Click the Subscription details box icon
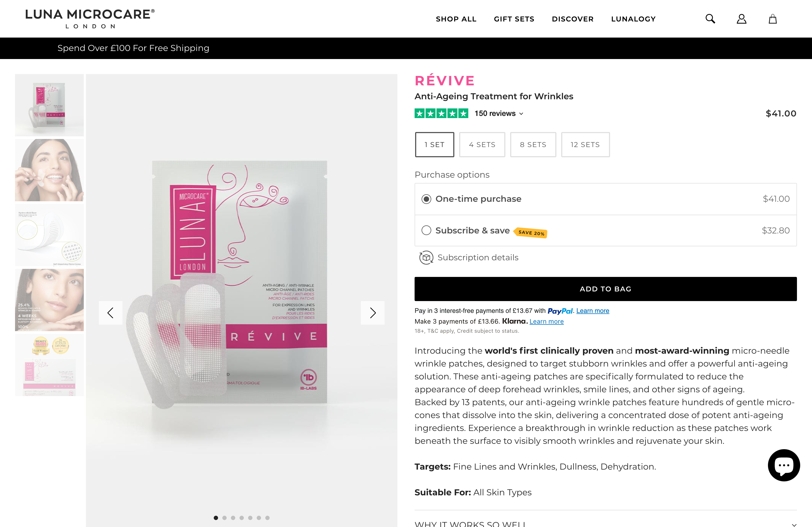 [426, 258]
